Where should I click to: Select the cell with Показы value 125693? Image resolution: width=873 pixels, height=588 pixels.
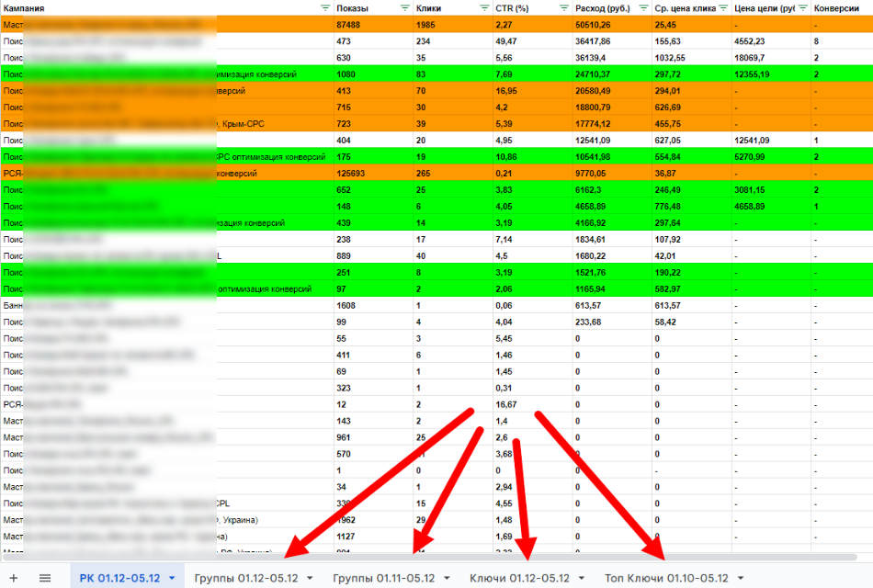372,173
